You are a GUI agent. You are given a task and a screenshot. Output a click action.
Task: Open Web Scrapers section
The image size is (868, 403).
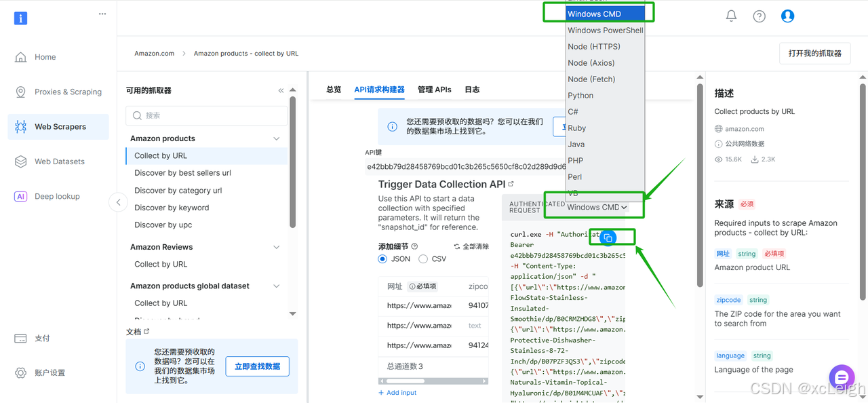click(x=58, y=127)
